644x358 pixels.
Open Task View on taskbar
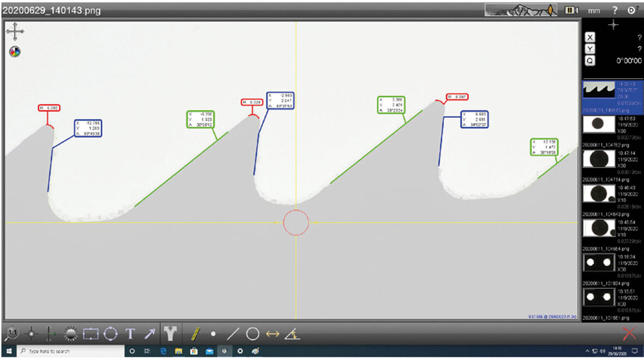[147, 351]
